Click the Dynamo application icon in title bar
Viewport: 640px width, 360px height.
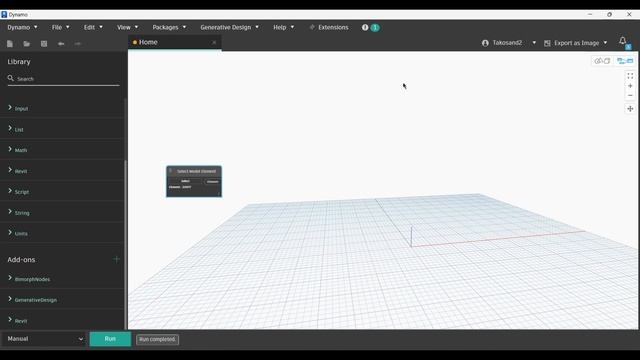click(x=4, y=14)
